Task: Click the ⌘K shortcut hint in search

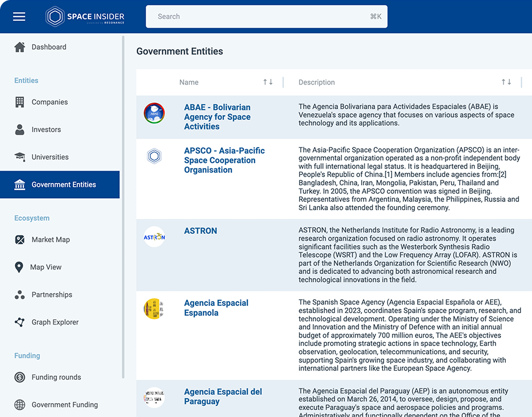Action: [x=376, y=17]
